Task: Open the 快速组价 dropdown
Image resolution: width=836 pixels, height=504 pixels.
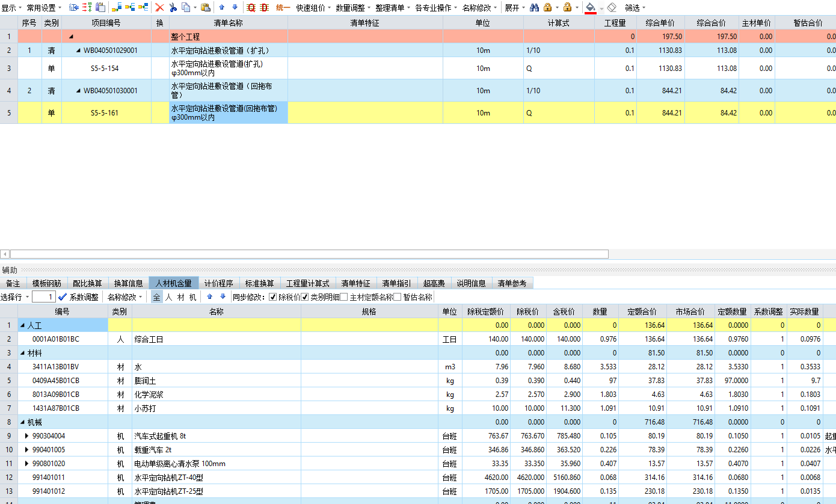Action: pyautogui.click(x=313, y=8)
